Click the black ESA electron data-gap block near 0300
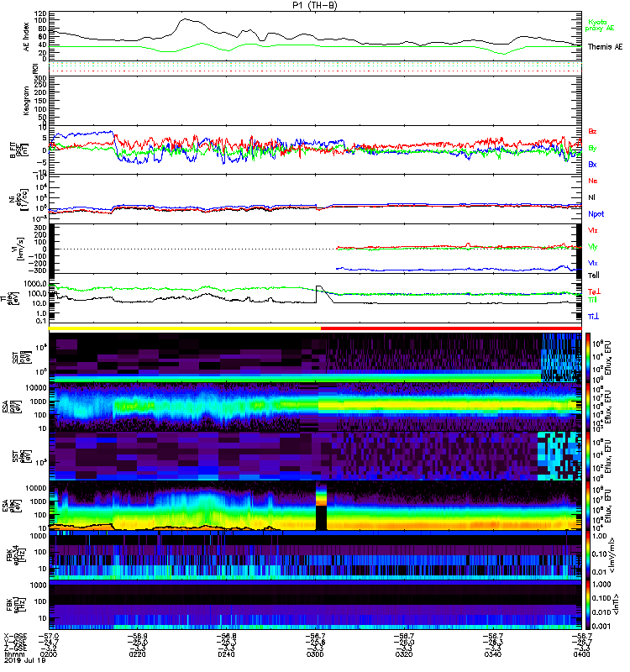 coord(321,517)
